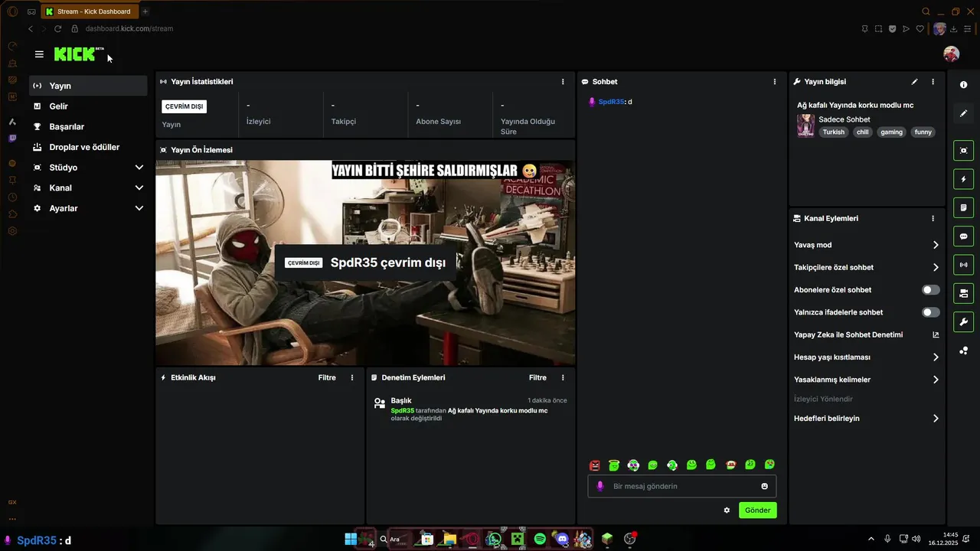Open Yapay Zeka ile Sohbet Denetimi link
Image resolution: width=980 pixels, height=551 pixels.
(x=867, y=334)
